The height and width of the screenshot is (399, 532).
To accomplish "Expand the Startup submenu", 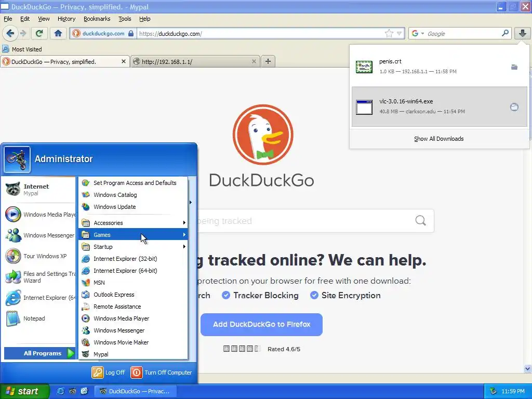I will (x=133, y=247).
